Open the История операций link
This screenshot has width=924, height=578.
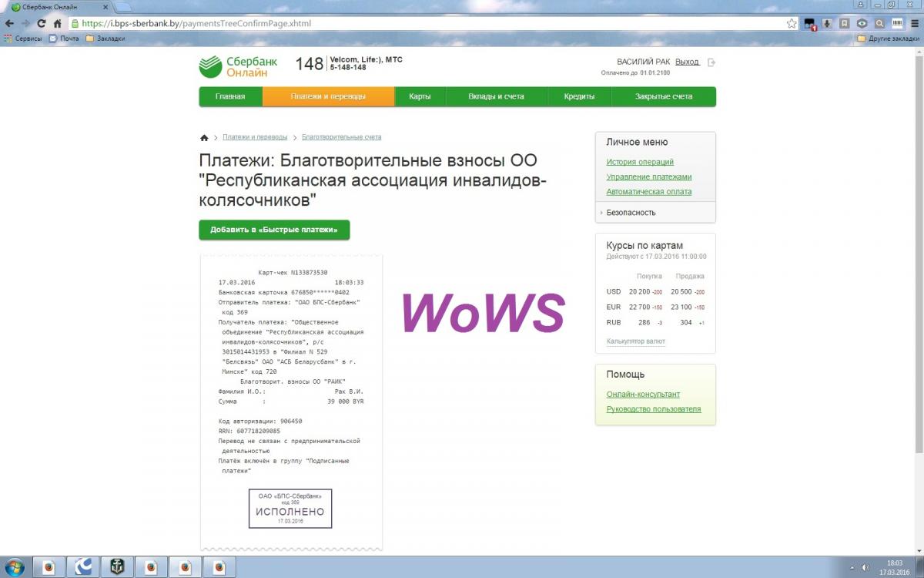coord(640,162)
